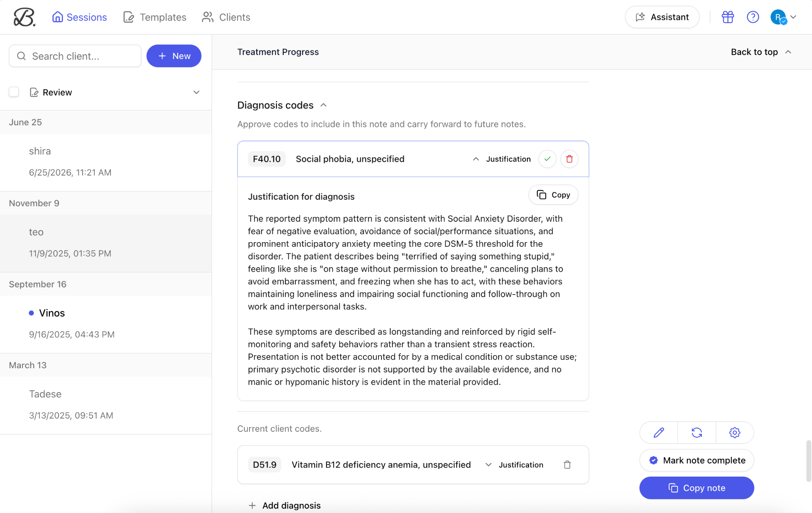Go to the Clients tab
Image resolution: width=812 pixels, height=513 pixels.
[x=226, y=17]
